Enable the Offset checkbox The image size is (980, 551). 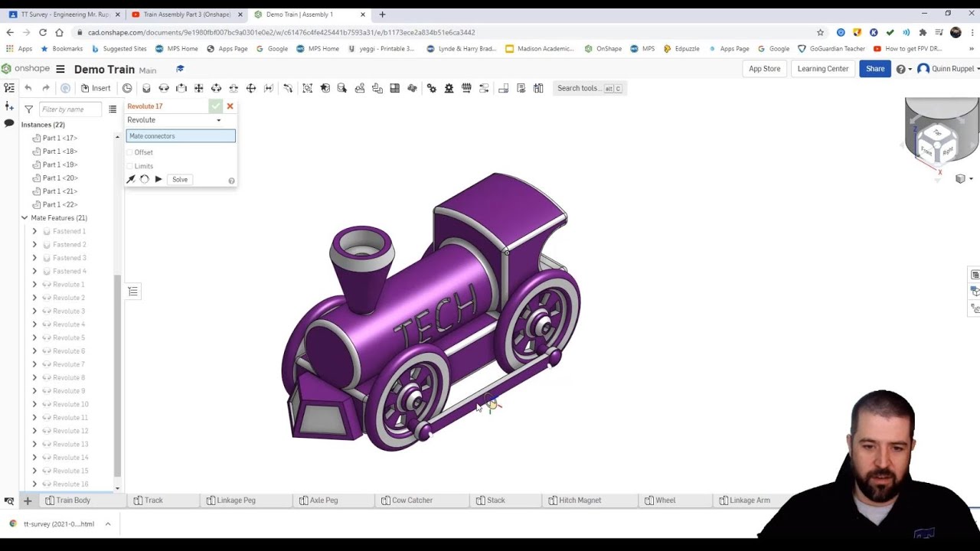click(x=130, y=152)
